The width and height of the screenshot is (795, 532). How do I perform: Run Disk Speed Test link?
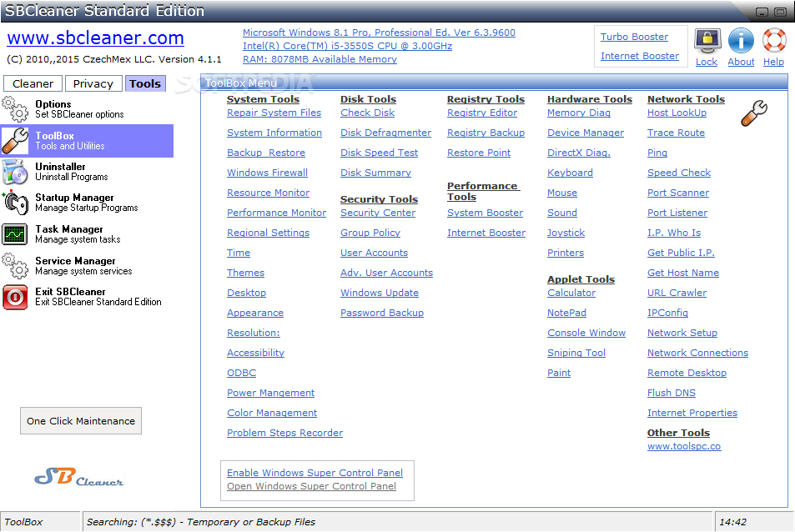(x=380, y=153)
